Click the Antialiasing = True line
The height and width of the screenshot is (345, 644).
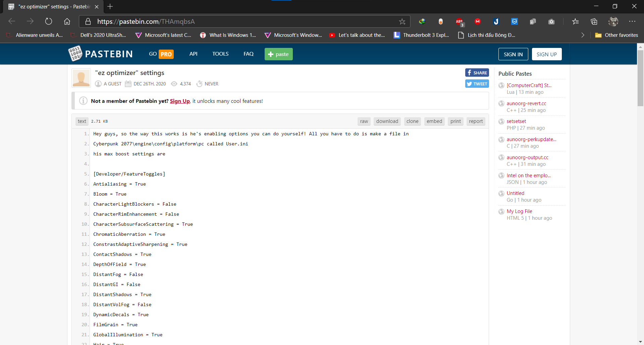click(x=119, y=184)
